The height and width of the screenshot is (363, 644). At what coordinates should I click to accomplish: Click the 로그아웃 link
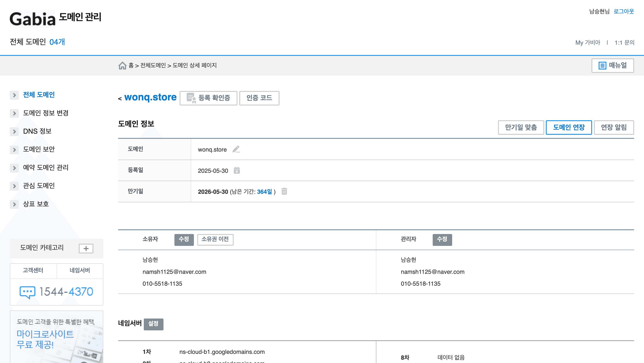coord(624,11)
